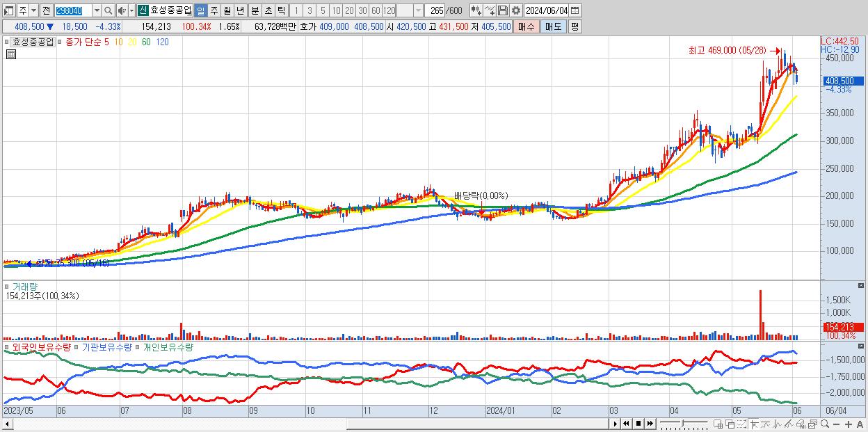Click the speaker sound icon in toolbar
Image resolution: width=868 pixels, height=432 pixels.
pos(122,10)
